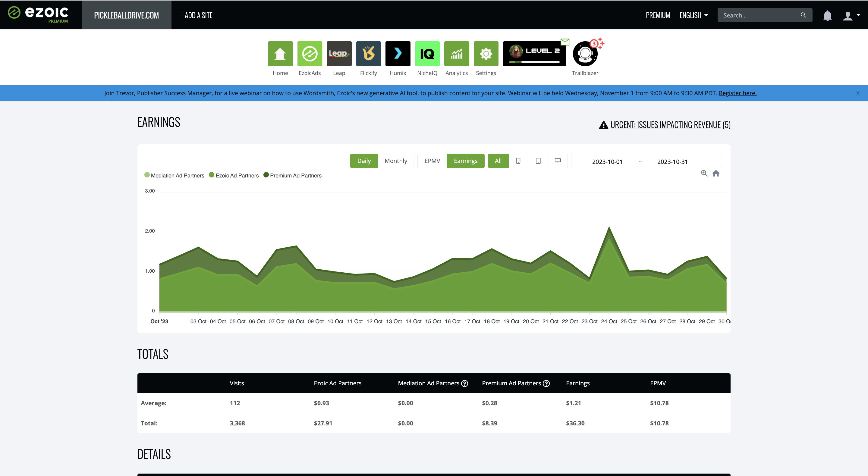
Task: Filter chart by tablet device icon
Action: [538, 161]
